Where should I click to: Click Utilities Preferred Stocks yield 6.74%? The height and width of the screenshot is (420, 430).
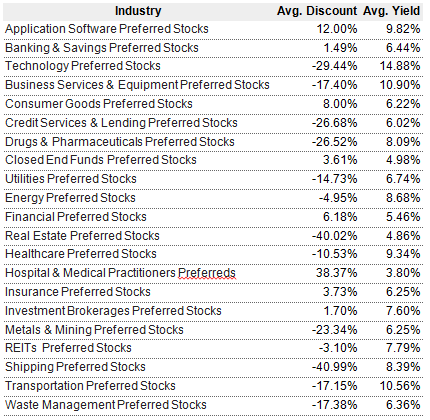click(403, 179)
